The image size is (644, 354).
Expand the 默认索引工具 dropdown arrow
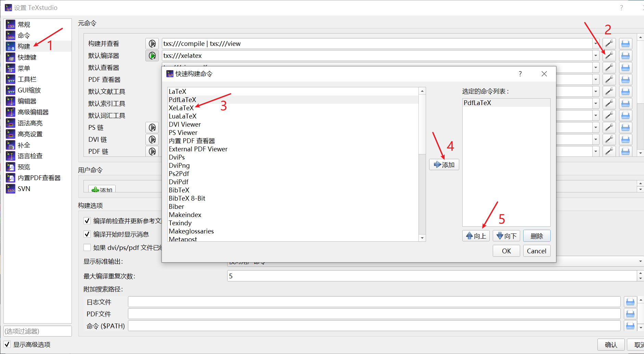(596, 103)
